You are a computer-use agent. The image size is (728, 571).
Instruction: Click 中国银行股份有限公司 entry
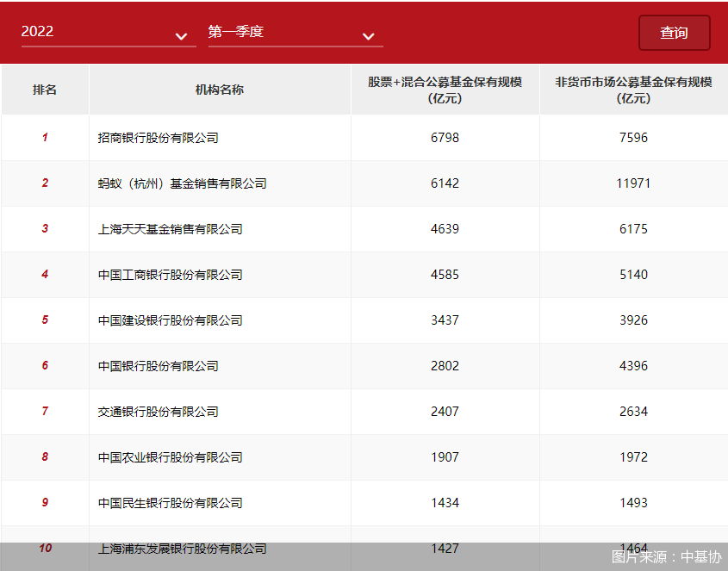coord(159,366)
